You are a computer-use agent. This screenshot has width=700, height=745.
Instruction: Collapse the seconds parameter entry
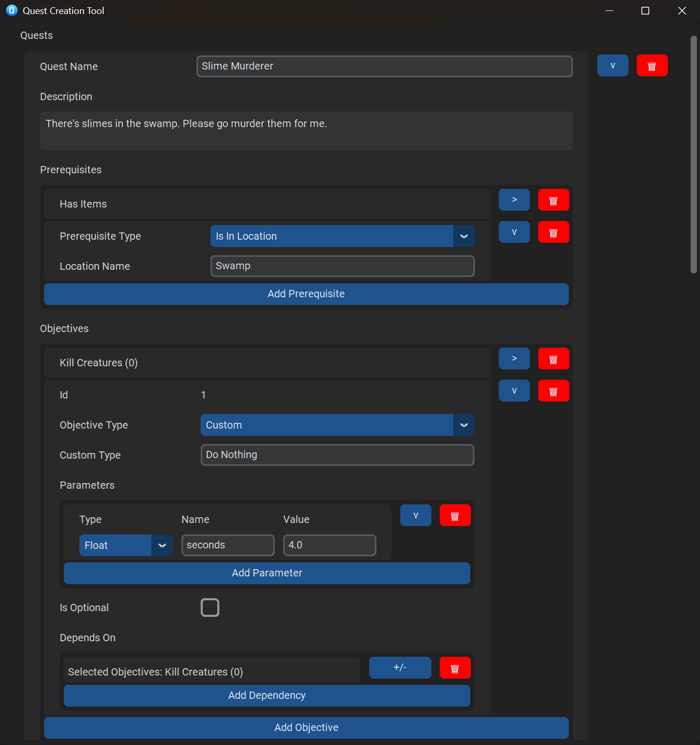pyautogui.click(x=415, y=515)
